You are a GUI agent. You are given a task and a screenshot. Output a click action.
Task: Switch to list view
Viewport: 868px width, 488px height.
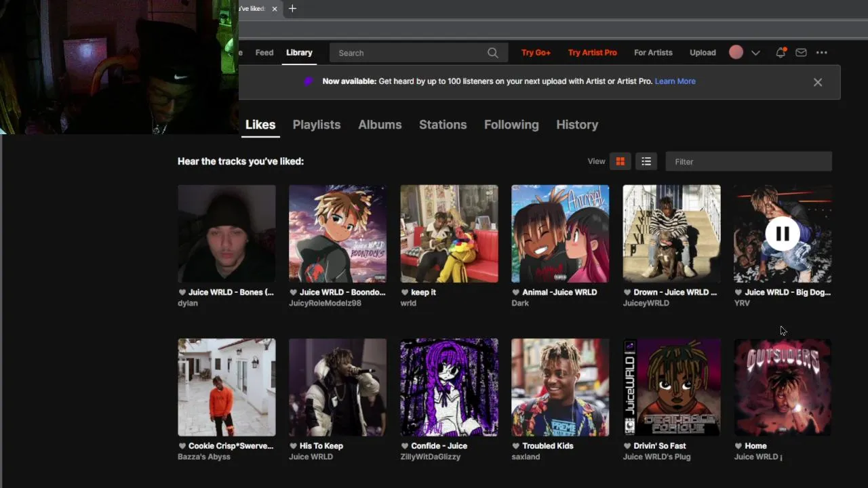click(646, 161)
